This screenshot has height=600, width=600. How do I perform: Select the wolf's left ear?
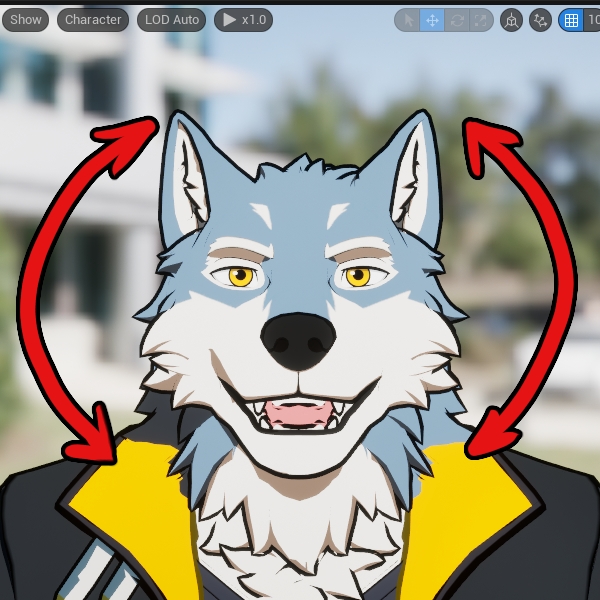pyautogui.click(x=189, y=176)
